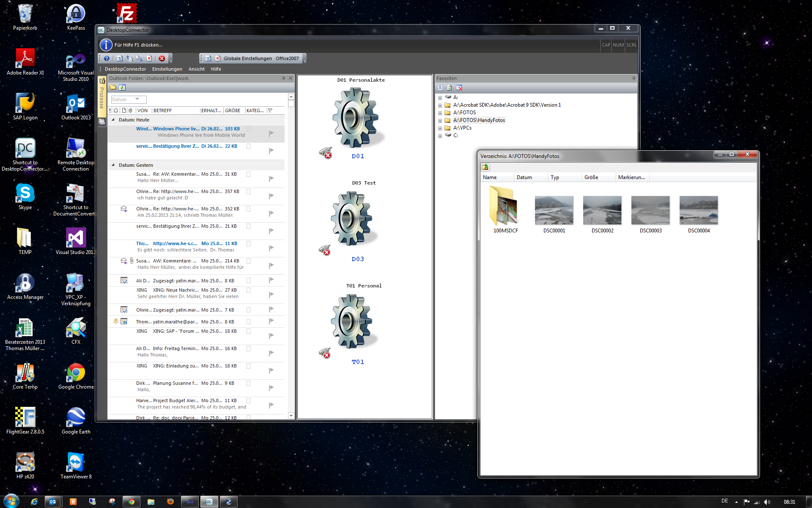
Task: Click the folder icon in Outlook Folder toolbar
Action: [x=113, y=88]
